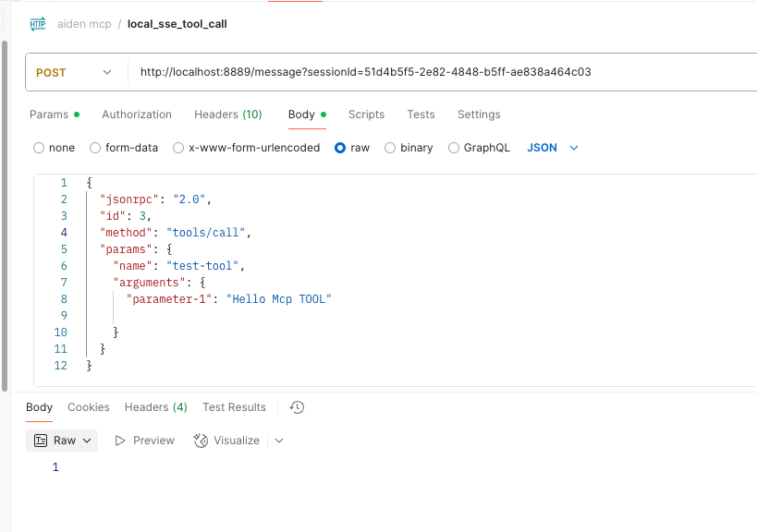This screenshot has width=757, height=532.
Task: Click the Visualize response button
Action: [x=226, y=441]
